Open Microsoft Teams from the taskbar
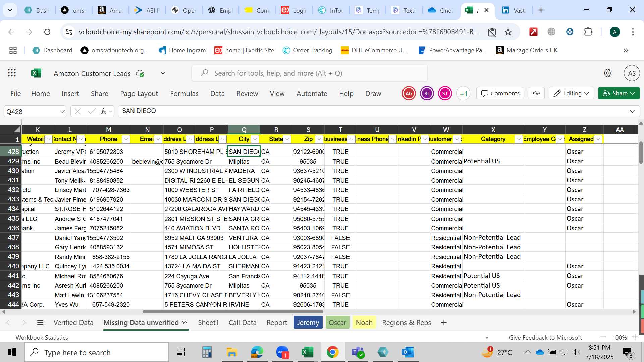Viewport: 644px width, 362px height. [x=358, y=352]
